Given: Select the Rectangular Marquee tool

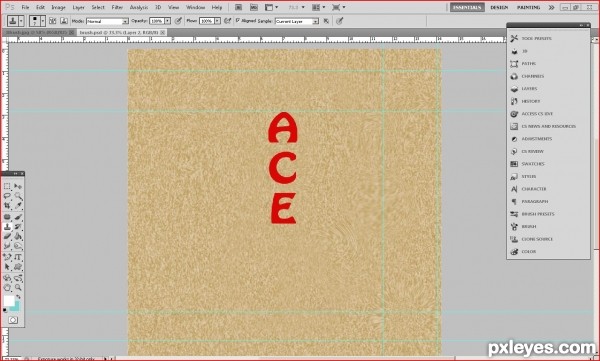Looking at the screenshot, I should [x=7, y=186].
